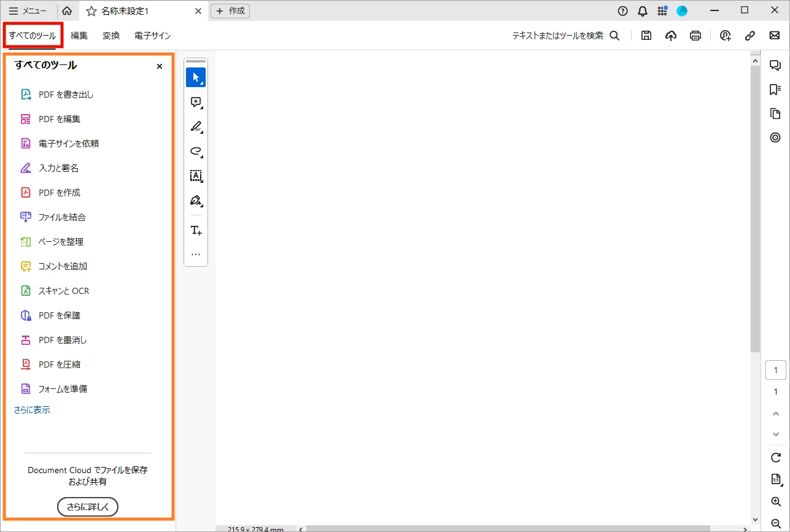Open the 編集 menu tab
The width and height of the screenshot is (790, 532).
pyautogui.click(x=79, y=36)
